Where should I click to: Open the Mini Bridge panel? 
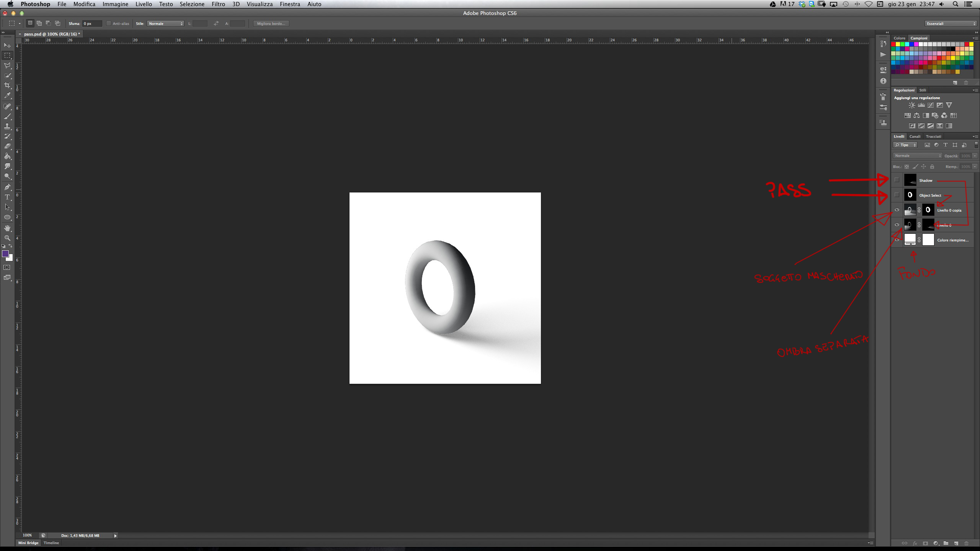(x=28, y=543)
